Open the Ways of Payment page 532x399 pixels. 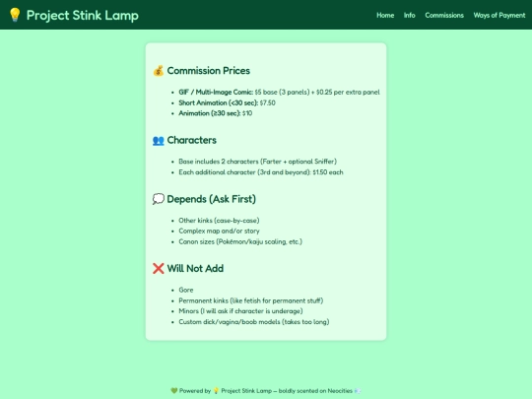[499, 15]
